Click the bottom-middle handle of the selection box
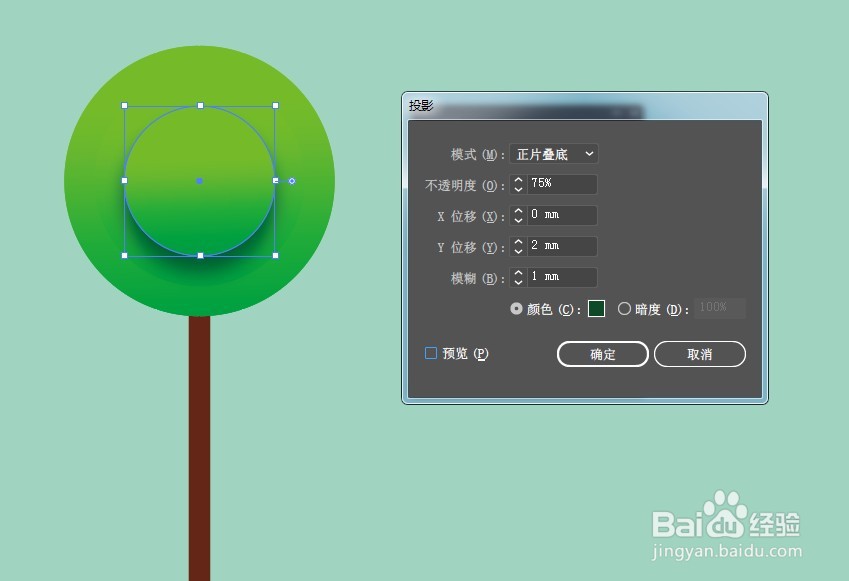849x581 pixels. (x=200, y=256)
